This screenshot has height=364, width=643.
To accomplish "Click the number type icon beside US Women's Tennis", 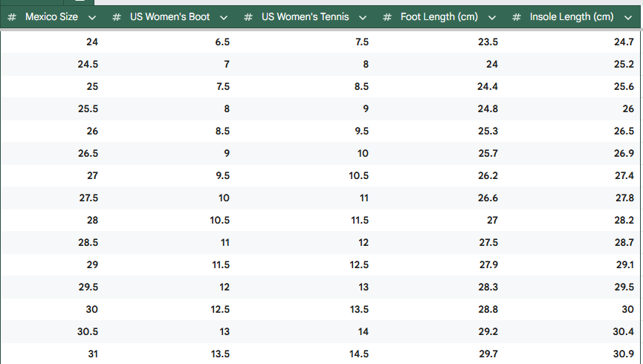I will (x=248, y=17).
